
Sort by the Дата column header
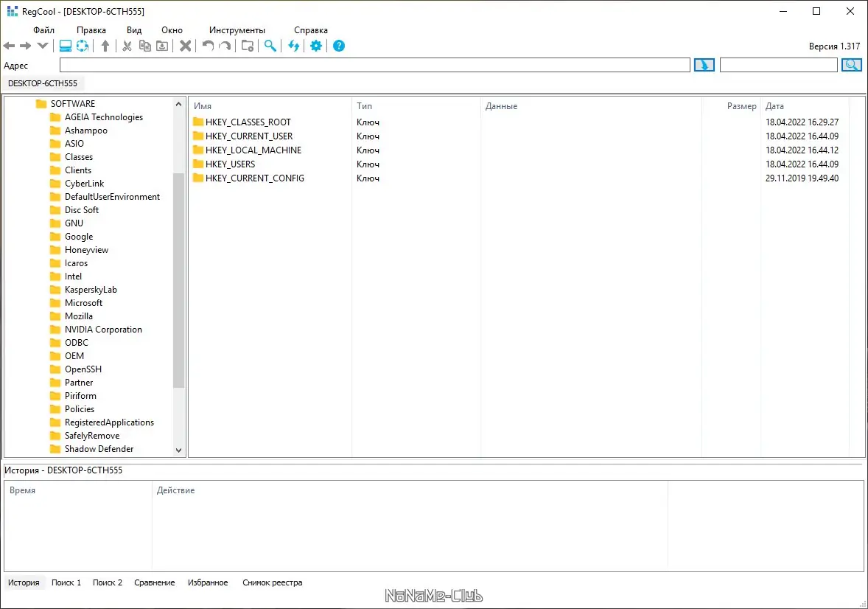click(805, 106)
